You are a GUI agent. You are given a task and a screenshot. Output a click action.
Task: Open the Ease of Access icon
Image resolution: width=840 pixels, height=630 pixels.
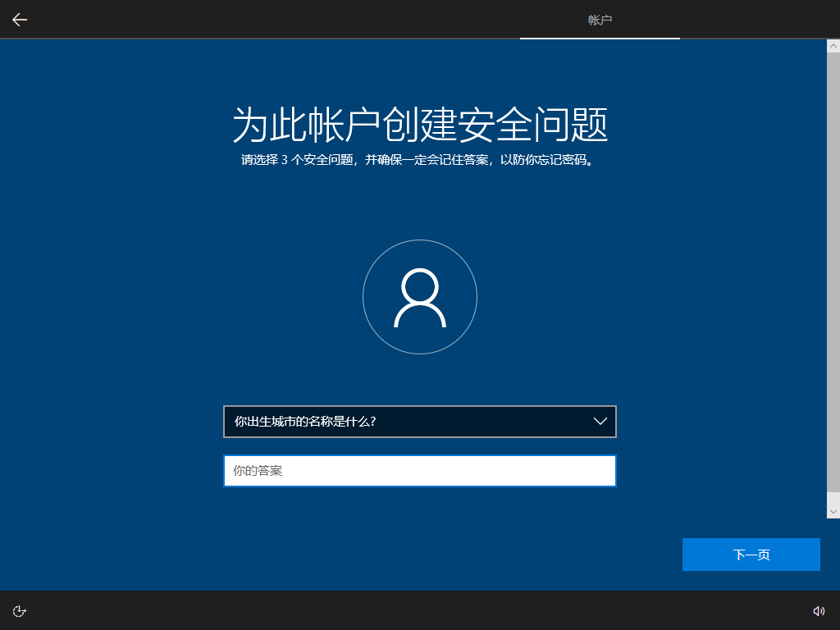click(20, 611)
